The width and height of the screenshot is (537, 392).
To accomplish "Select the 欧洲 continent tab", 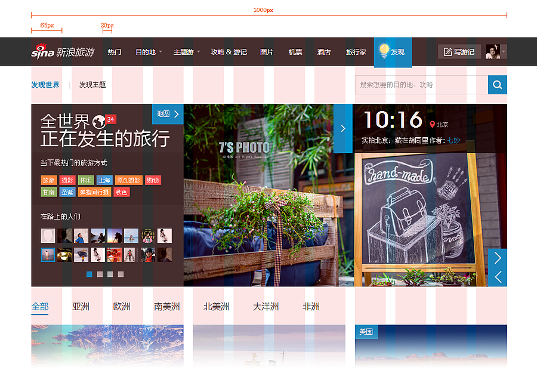I will [122, 307].
